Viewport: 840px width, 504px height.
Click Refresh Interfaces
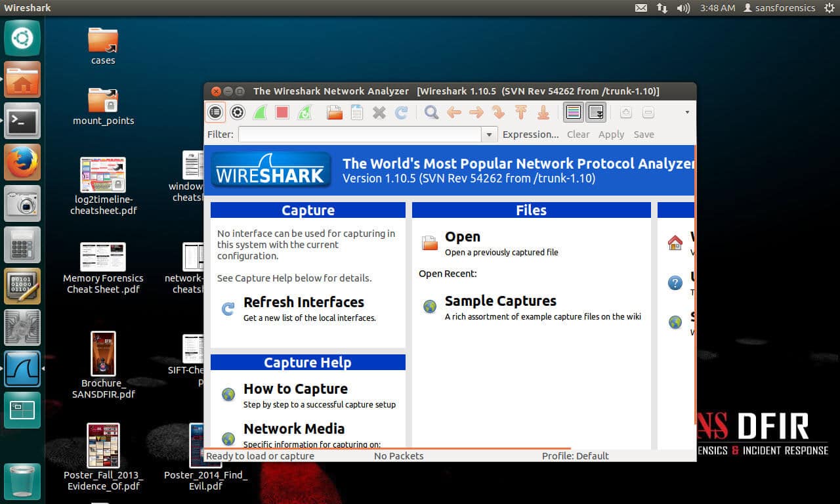[x=304, y=303]
